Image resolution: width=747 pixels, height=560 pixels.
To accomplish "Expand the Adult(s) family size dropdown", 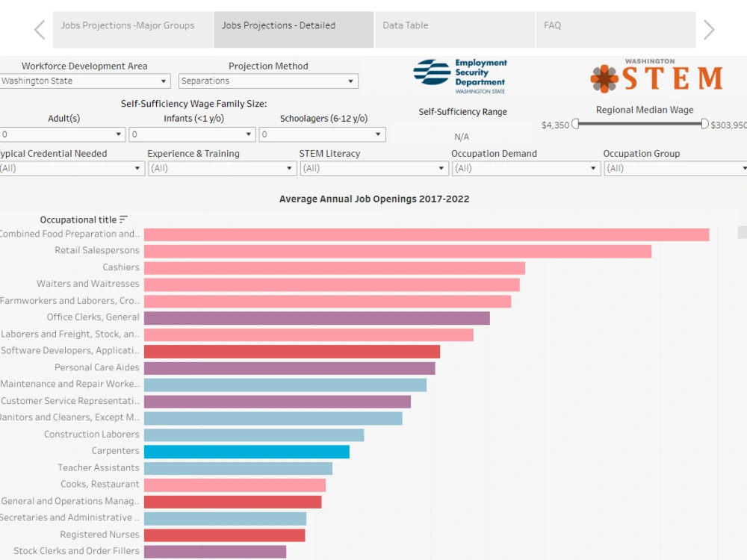I will 63,134.
